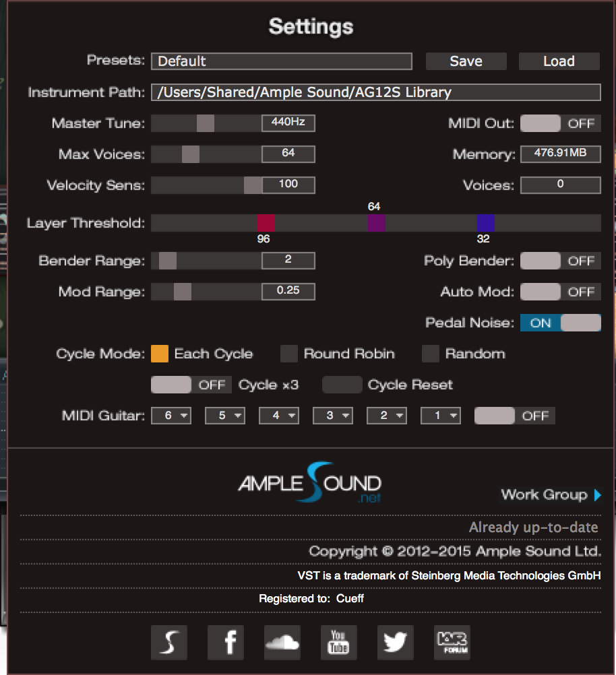The width and height of the screenshot is (616, 675).
Task: Load a settings preset
Action: (x=559, y=61)
